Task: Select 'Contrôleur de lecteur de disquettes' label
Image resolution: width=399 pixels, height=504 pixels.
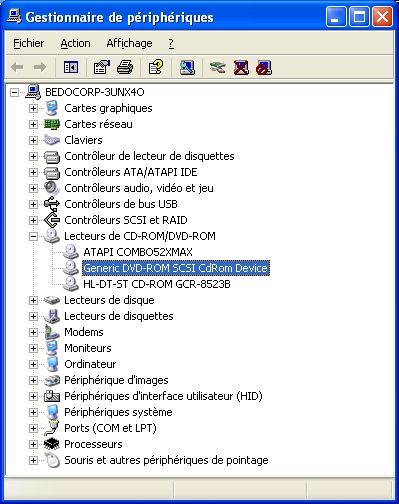Action: 149,156
